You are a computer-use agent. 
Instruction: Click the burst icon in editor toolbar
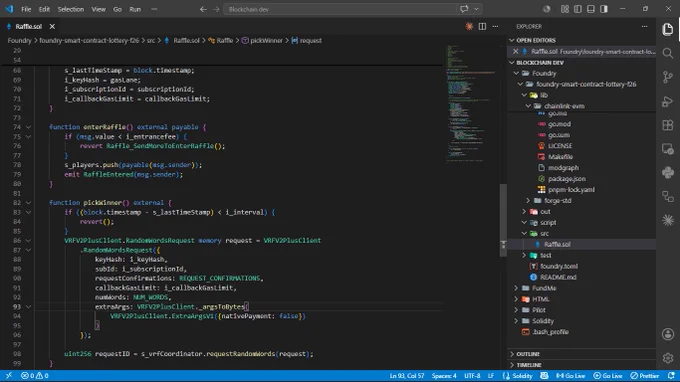click(x=469, y=26)
